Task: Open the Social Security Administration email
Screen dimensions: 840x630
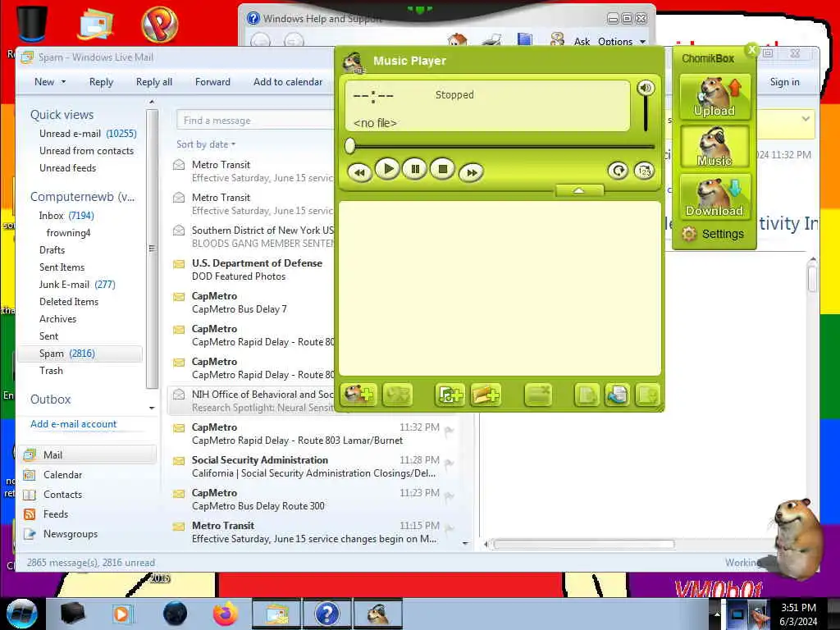Action: [313, 467]
